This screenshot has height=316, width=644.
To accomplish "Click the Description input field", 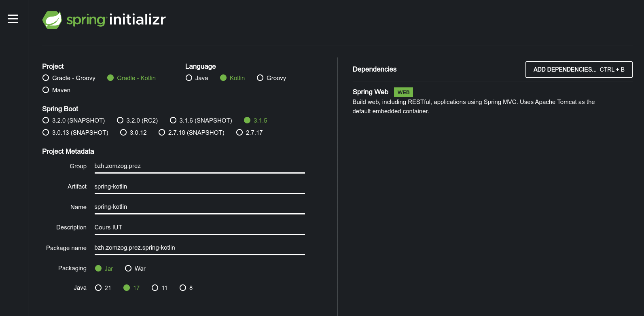I will [x=199, y=227].
